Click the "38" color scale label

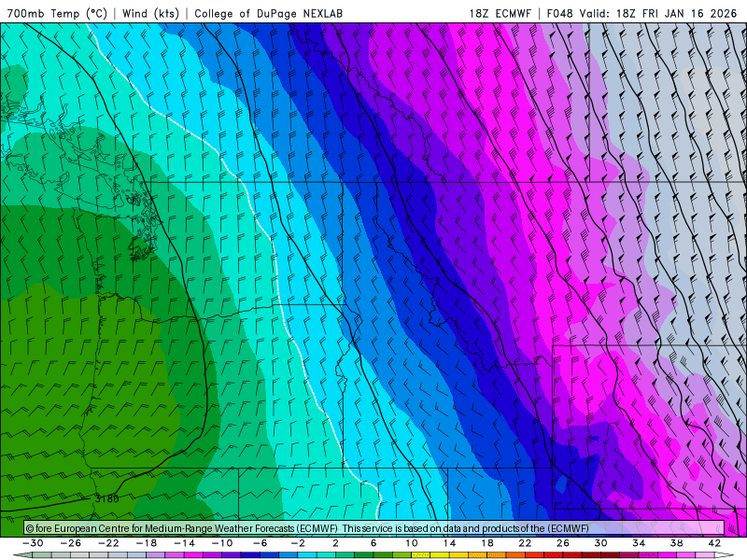[x=676, y=543]
